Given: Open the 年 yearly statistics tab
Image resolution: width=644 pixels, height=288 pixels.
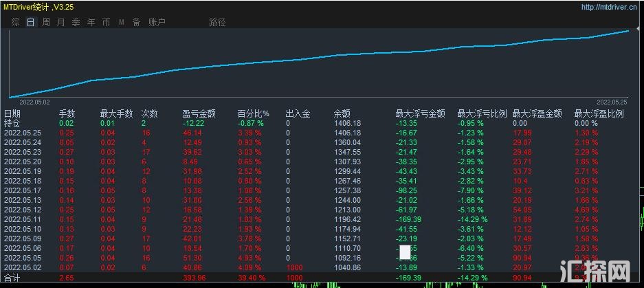Looking at the screenshot, I should click(x=91, y=22).
